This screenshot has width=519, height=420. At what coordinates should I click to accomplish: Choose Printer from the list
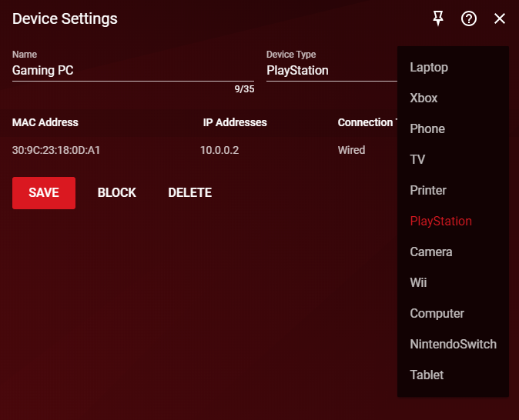tap(428, 191)
